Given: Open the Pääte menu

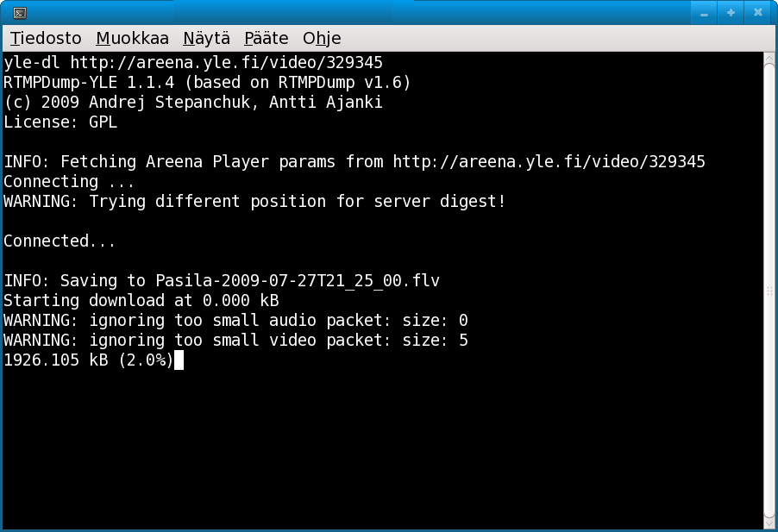Looking at the screenshot, I should 266,38.
